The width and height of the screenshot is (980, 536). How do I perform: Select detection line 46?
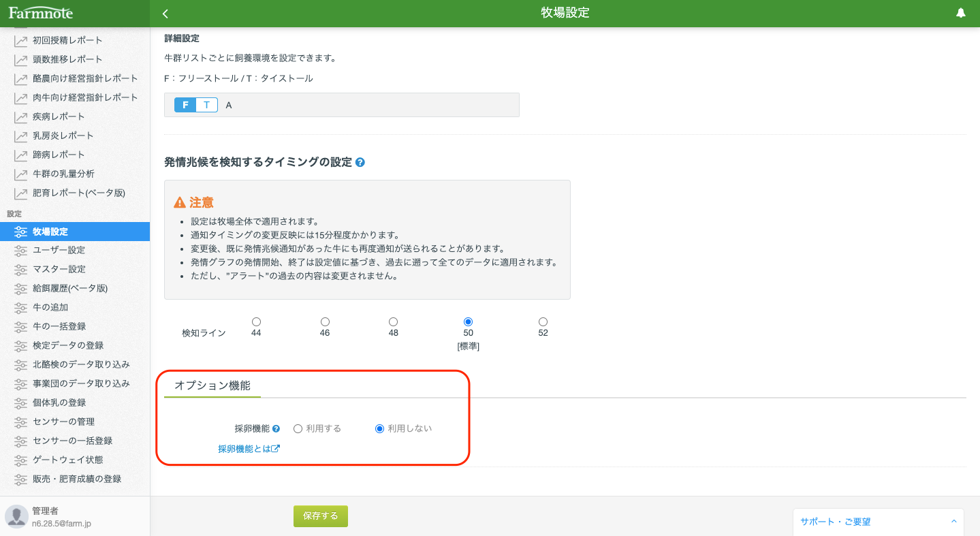coord(325,321)
